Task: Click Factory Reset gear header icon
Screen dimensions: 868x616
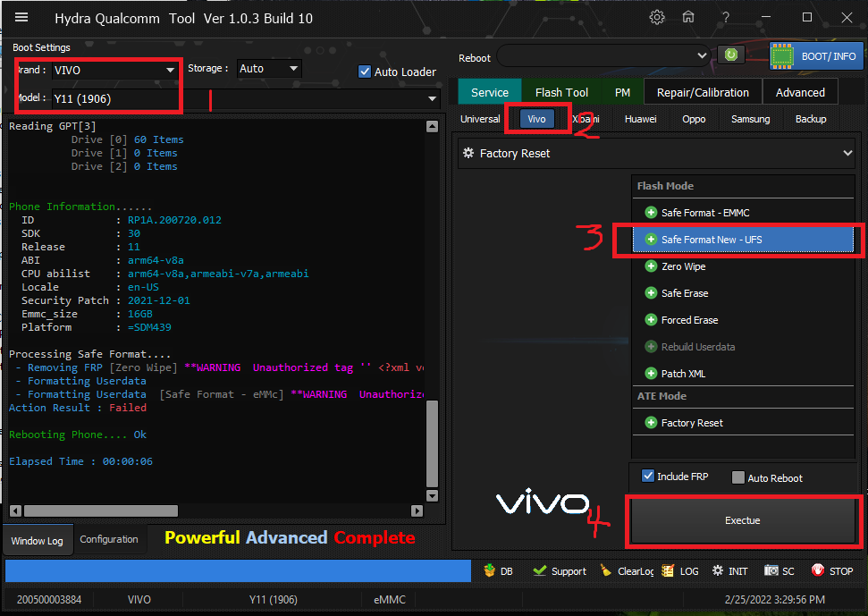Action: pos(468,153)
